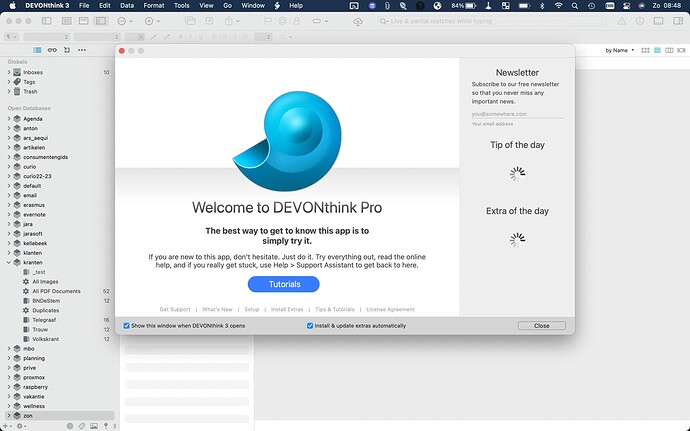Click the flag icon in the toolbar
The width and height of the screenshot is (690, 431).
pyautogui.click(x=268, y=21)
